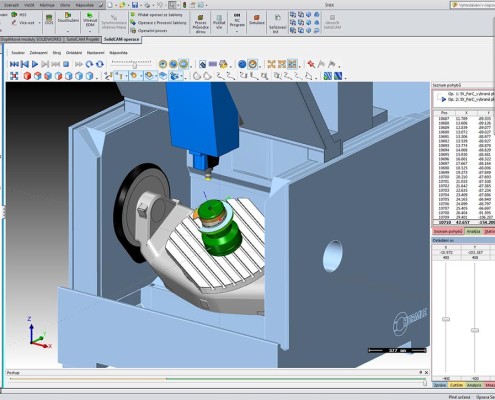
Task: Open the NC Program ribbon button
Action: [x=237, y=22]
